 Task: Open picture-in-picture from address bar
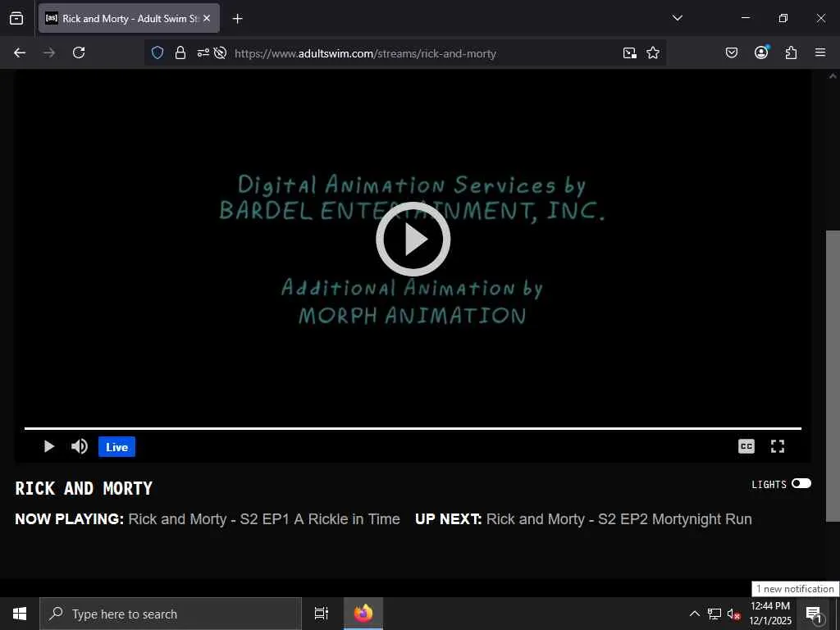click(629, 52)
